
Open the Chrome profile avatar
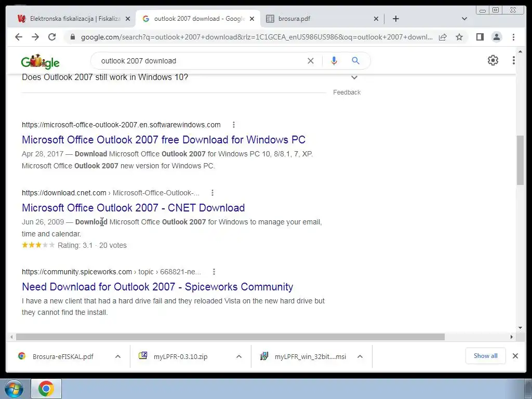tap(497, 37)
